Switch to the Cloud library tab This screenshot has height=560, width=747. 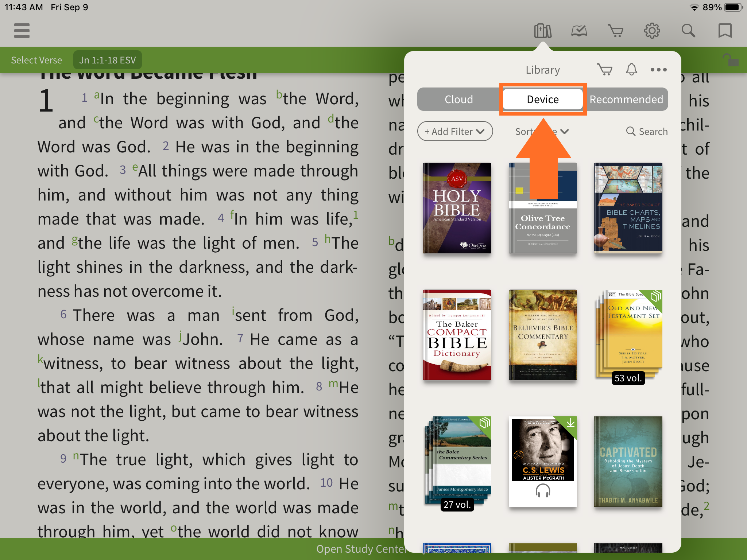[459, 99]
